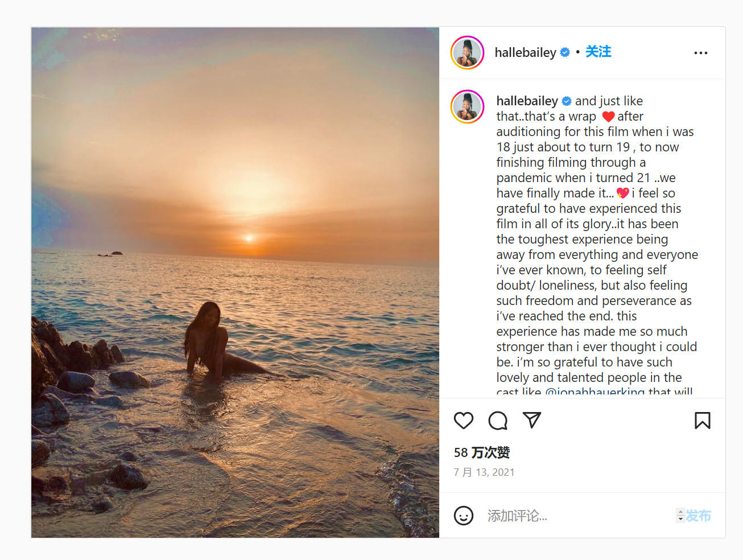
Task: Open hallebailey profile from the header username
Action: [x=525, y=52]
